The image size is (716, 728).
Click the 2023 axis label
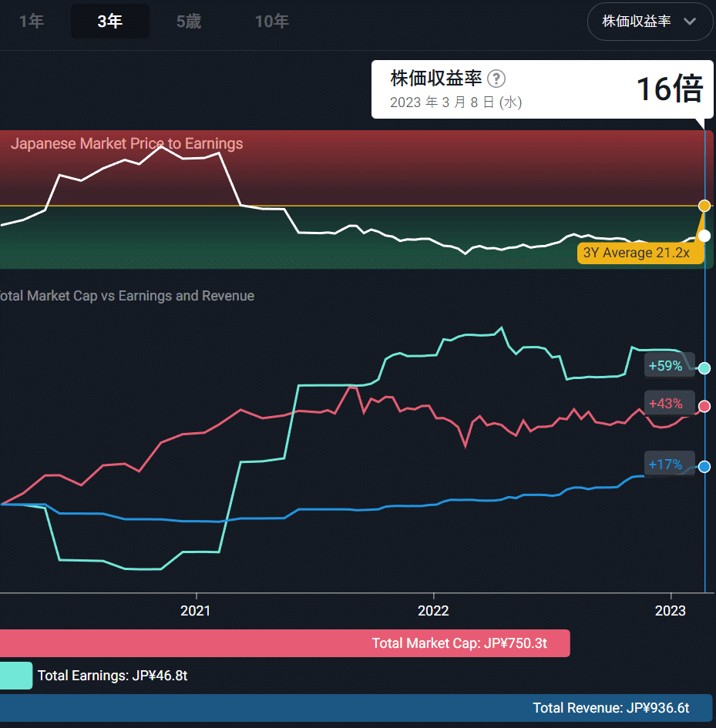pyautogui.click(x=671, y=611)
